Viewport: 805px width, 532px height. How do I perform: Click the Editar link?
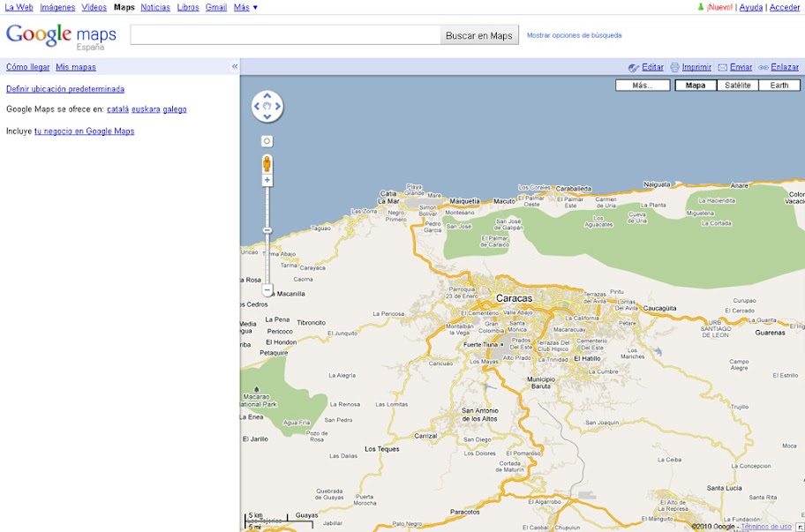tap(652, 67)
